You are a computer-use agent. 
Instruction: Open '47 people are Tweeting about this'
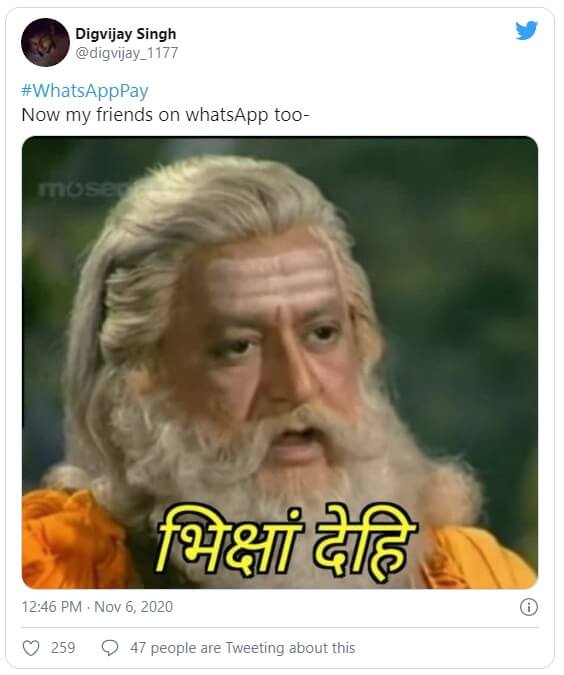click(x=243, y=647)
